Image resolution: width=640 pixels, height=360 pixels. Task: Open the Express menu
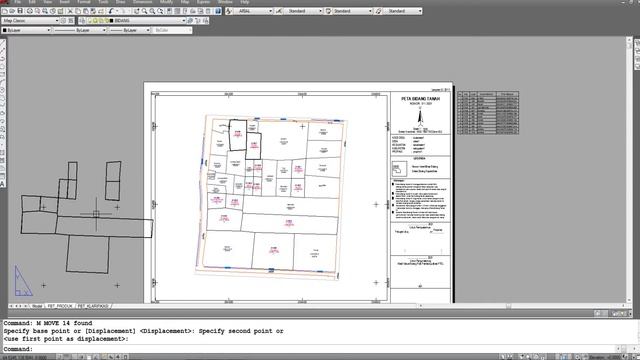pyautogui.click(x=203, y=2)
